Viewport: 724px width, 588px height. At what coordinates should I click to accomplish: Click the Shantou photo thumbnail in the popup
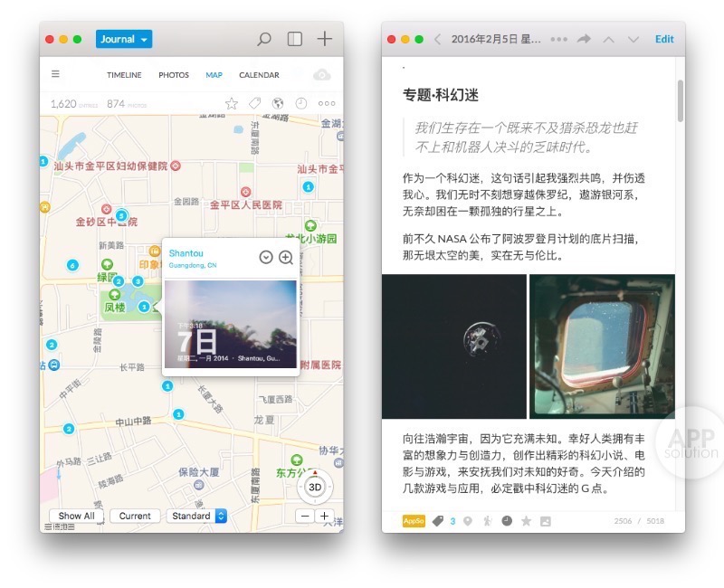pos(231,326)
